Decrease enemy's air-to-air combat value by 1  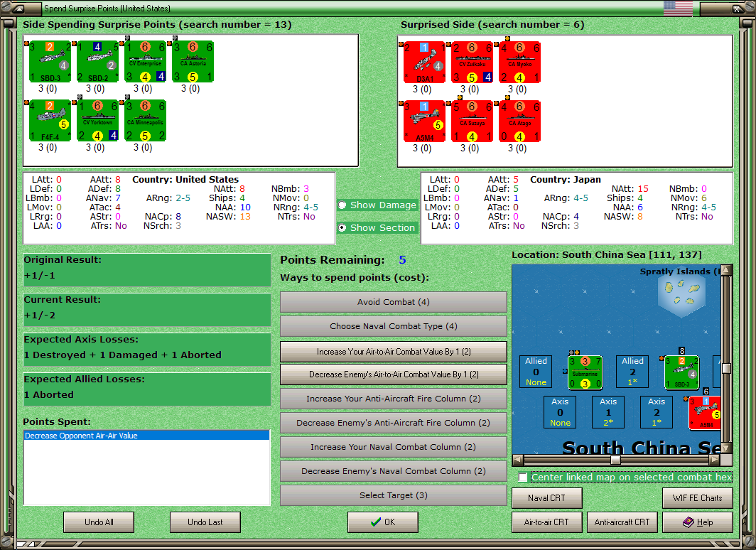pyautogui.click(x=394, y=374)
